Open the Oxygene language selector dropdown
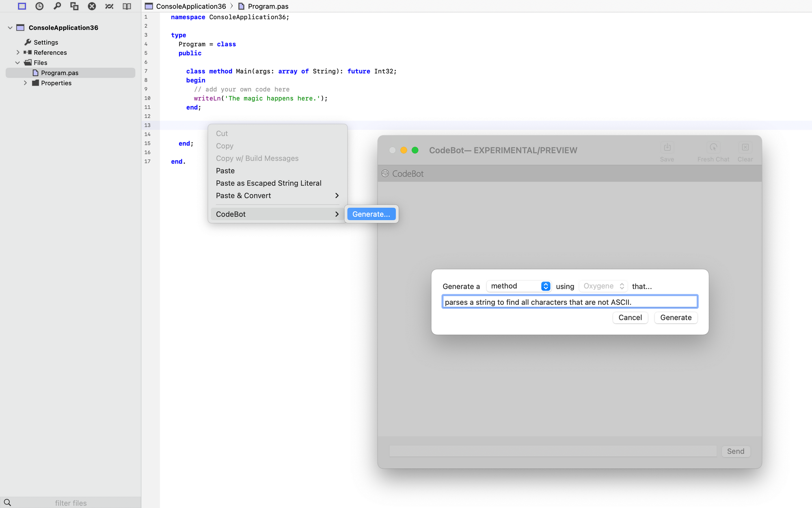812x508 pixels. 603,286
